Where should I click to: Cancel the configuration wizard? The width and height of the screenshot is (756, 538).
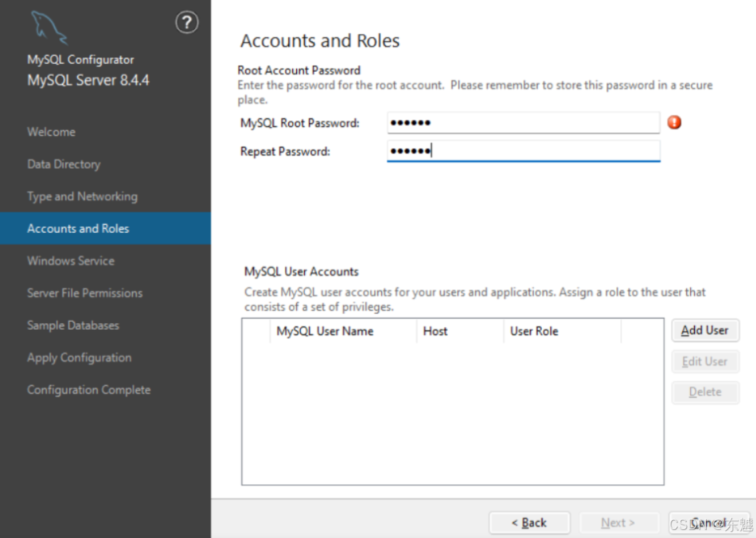click(x=709, y=523)
